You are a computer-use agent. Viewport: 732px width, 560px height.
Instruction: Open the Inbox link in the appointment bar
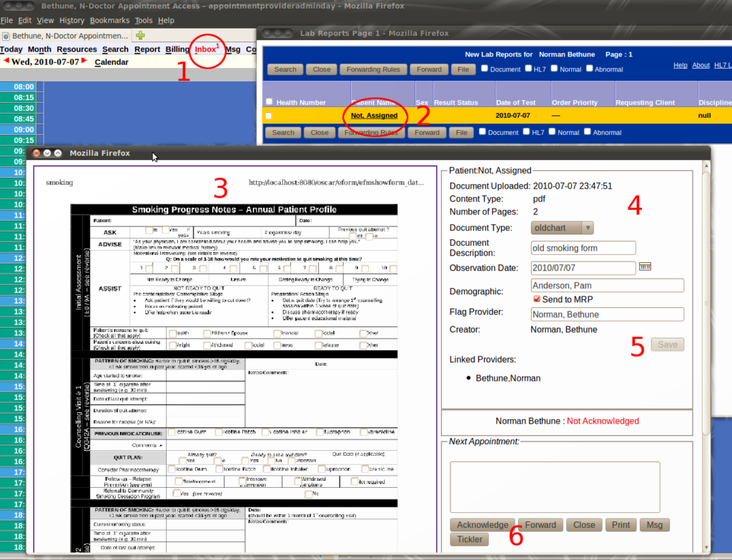click(206, 49)
